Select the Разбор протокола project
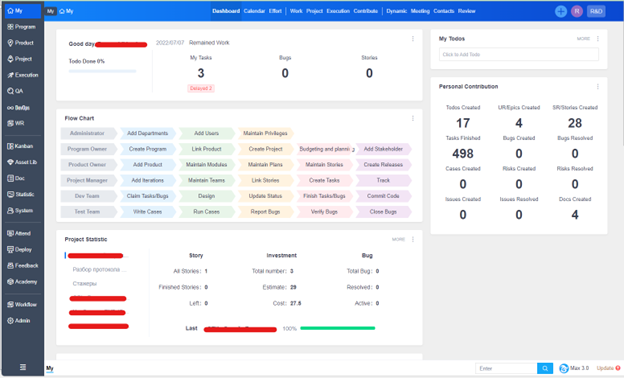 pyautogui.click(x=99, y=270)
